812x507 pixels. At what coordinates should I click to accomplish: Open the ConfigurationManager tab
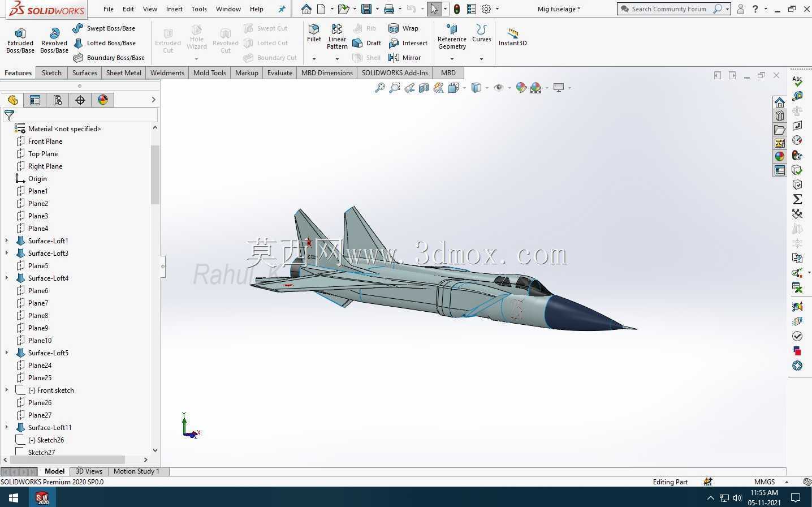click(x=58, y=100)
